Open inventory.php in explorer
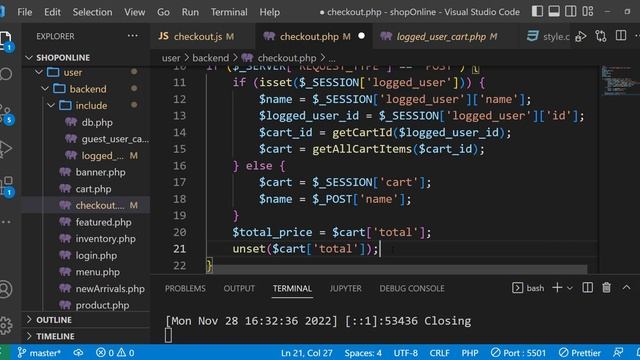640x360 pixels. tap(86, 239)
